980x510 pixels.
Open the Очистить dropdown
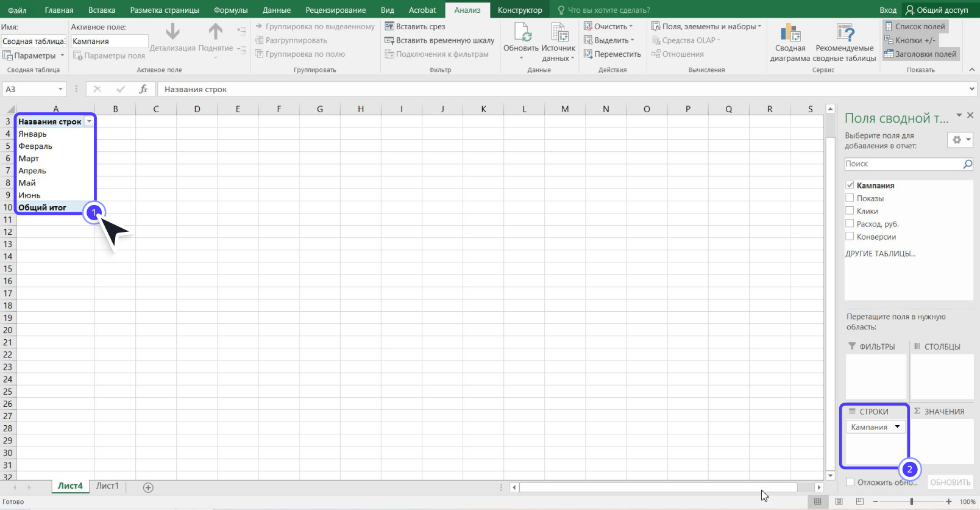coord(608,26)
